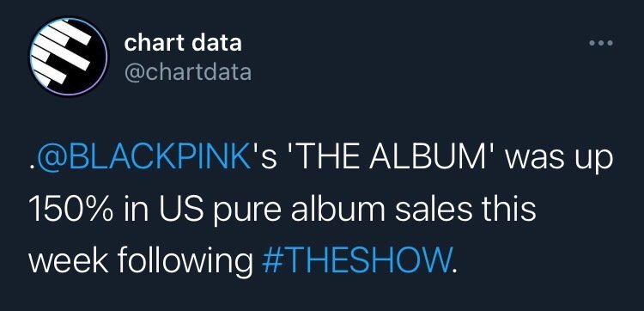Click the word 'this' ending second line
The image size is (644, 311).
518,209
